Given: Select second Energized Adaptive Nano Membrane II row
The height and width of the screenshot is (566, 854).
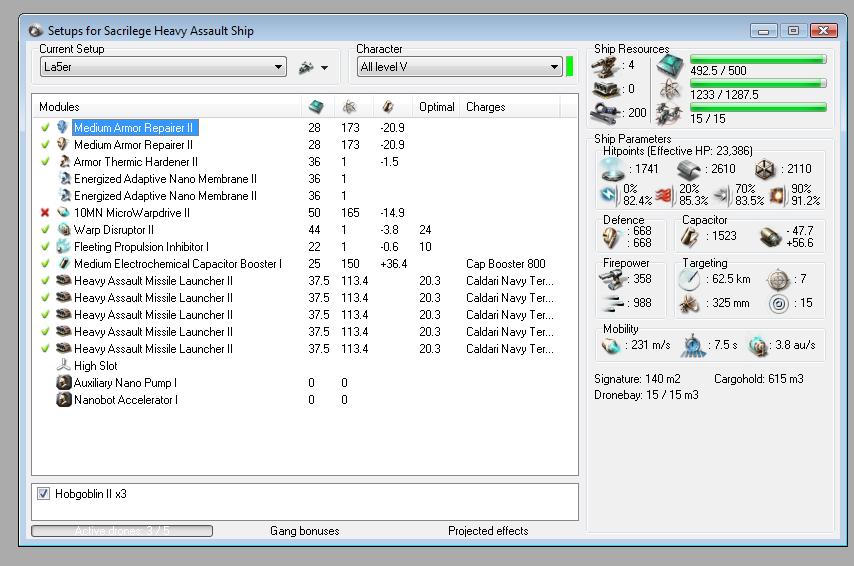Looking at the screenshot, I should (305, 196).
